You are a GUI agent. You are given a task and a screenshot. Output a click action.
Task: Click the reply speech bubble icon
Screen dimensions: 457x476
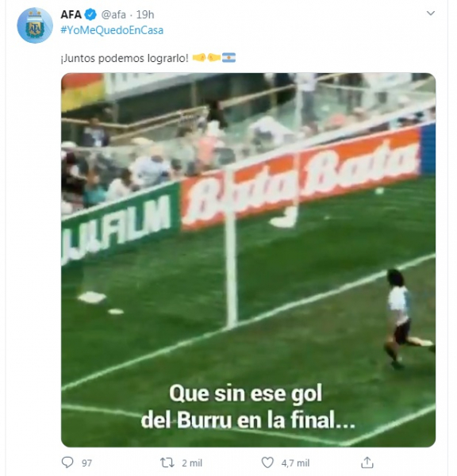[67, 463]
